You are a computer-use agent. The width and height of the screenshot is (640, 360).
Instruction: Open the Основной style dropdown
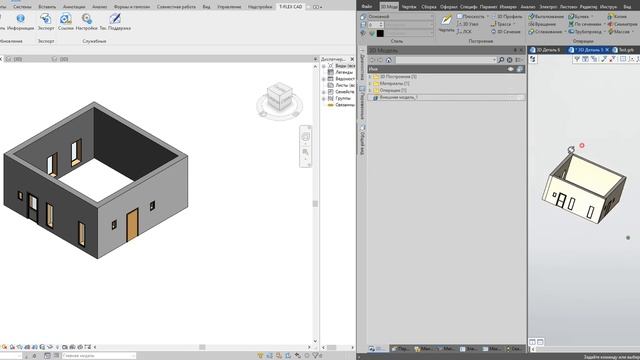coord(400,17)
